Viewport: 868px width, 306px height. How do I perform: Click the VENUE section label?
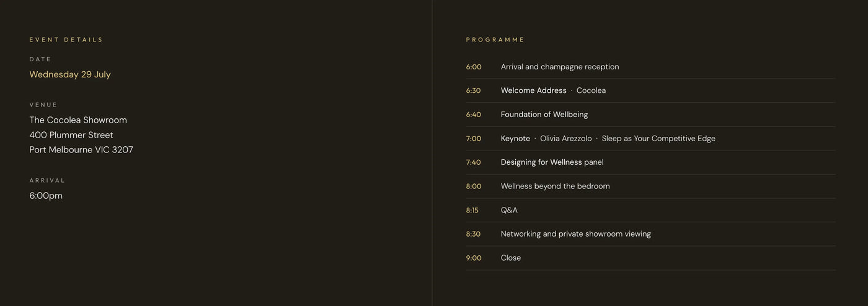(x=43, y=105)
